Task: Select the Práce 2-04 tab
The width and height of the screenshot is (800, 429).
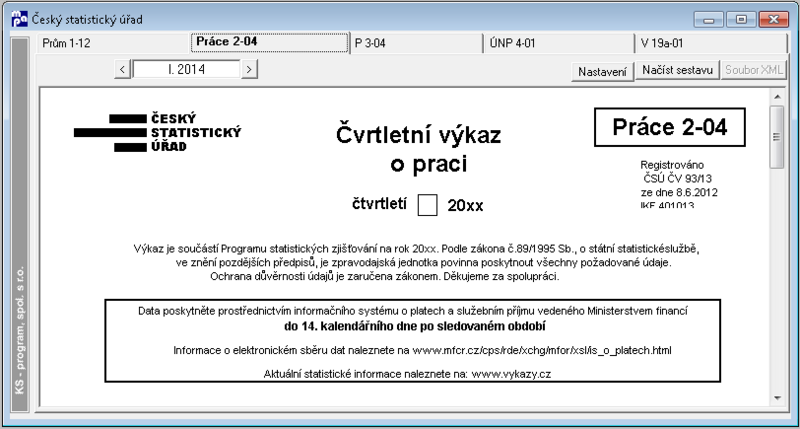Action: click(x=270, y=42)
